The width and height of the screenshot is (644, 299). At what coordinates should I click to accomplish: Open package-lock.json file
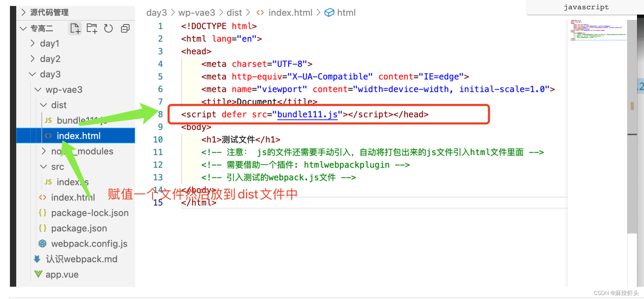click(90, 213)
